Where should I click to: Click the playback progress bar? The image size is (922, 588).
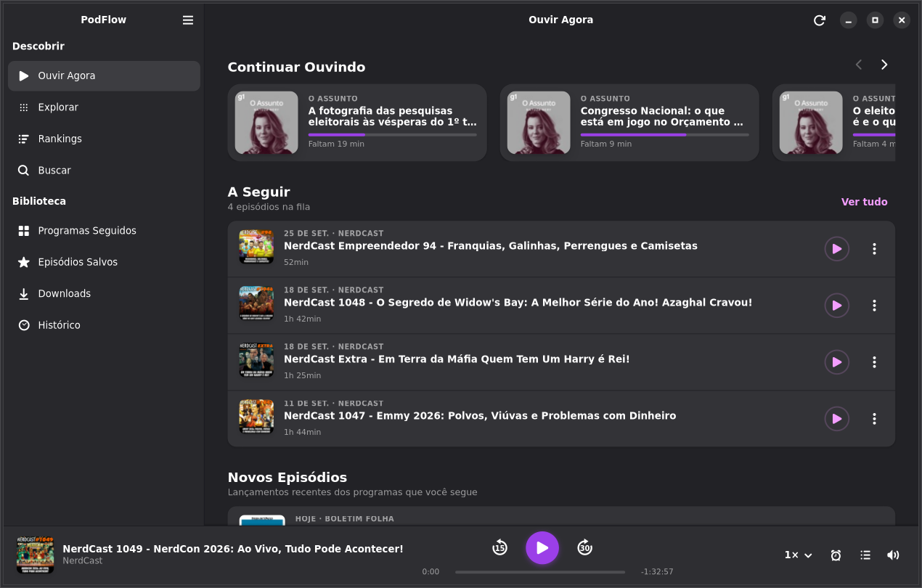click(x=540, y=572)
